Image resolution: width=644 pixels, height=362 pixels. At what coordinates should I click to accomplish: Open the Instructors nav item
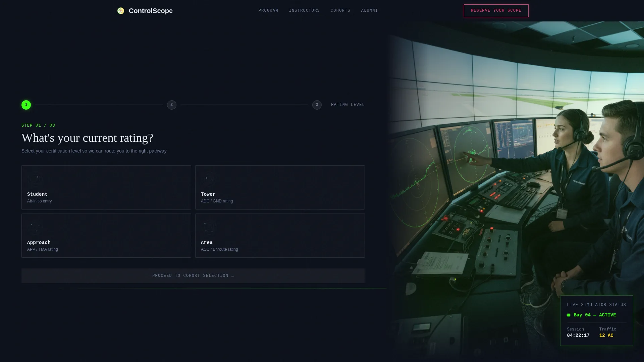[x=304, y=11]
